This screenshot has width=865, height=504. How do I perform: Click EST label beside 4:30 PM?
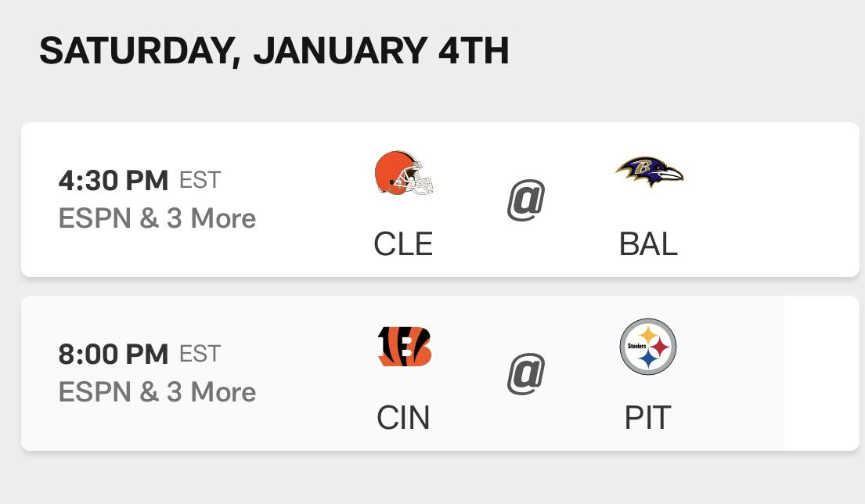click(200, 180)
